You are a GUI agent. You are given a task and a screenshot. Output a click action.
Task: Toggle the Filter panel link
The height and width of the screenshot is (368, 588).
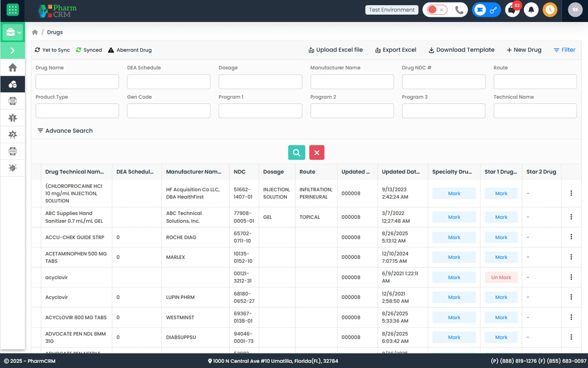coord(564,50)
